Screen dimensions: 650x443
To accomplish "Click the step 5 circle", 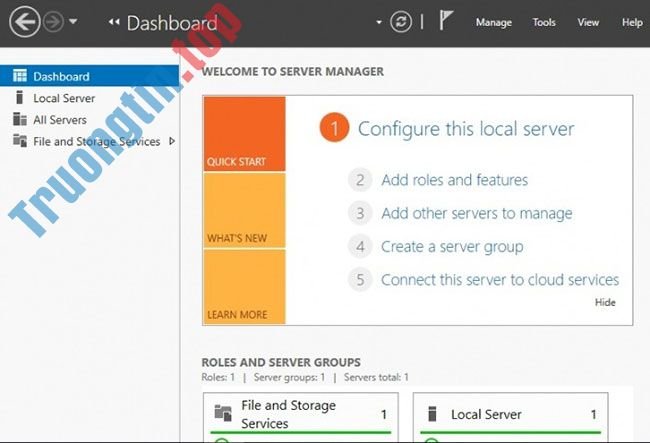I will pyautogui.click(x=360, y=279).
